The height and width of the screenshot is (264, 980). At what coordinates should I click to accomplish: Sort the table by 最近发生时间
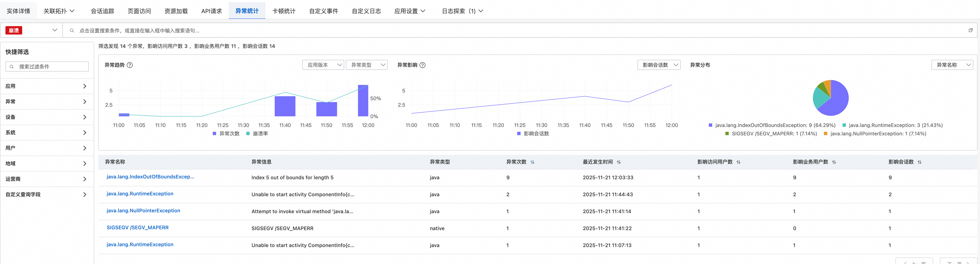click(619, 162)
